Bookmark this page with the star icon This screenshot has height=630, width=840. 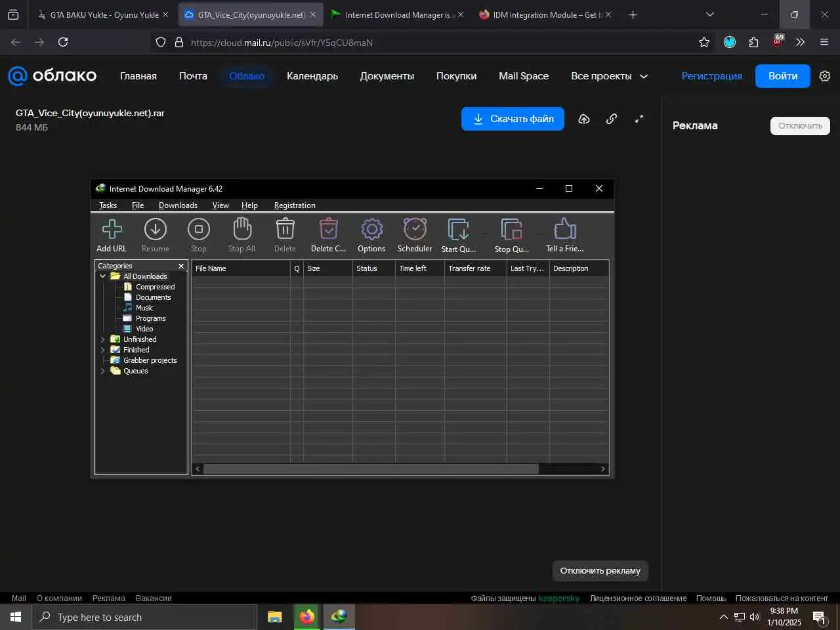coord(704,42)
